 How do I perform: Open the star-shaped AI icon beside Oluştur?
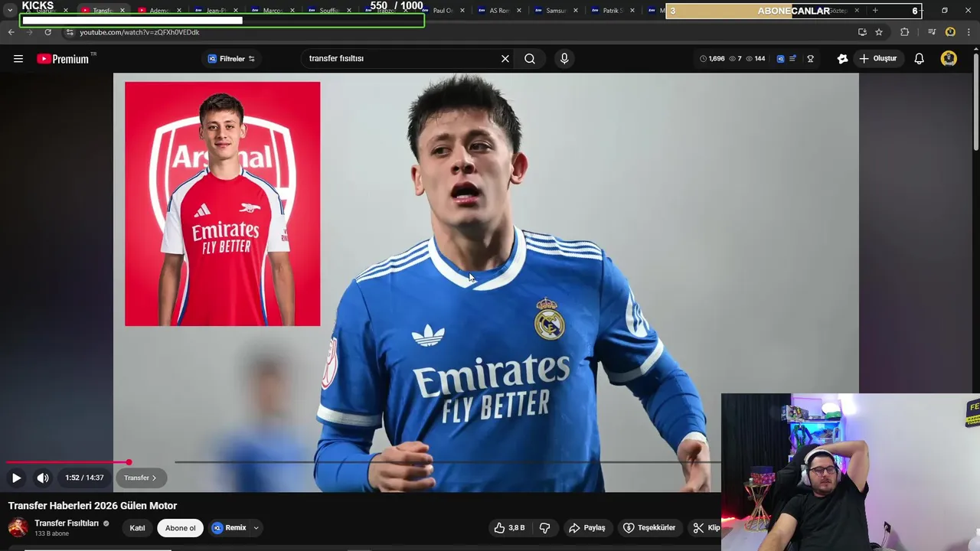tap(843, 59)
